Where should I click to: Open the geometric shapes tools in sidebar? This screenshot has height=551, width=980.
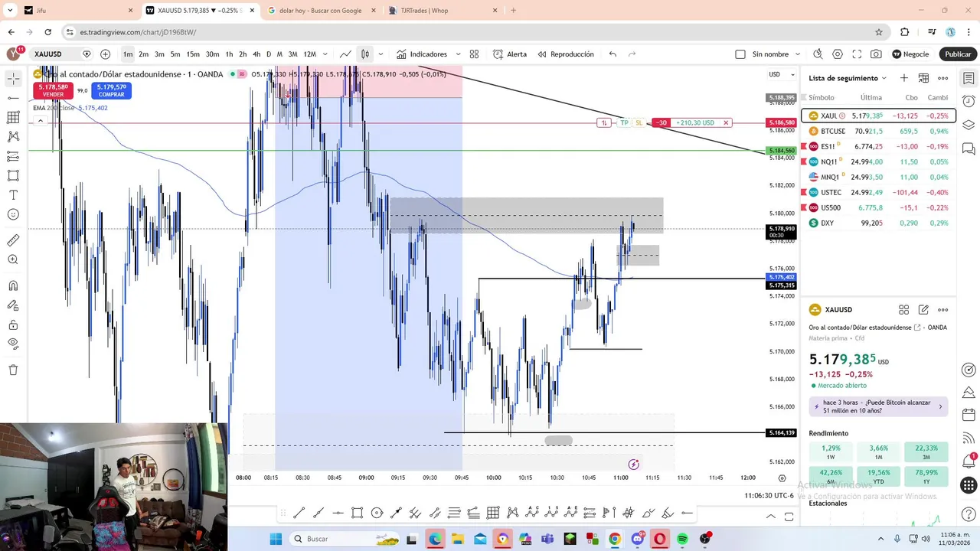click(x=13, y=175)
